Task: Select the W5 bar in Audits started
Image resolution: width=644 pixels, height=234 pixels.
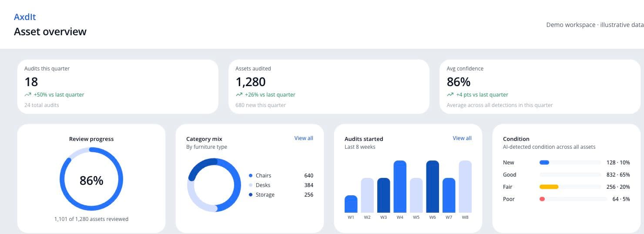Action: coord(416,195)
